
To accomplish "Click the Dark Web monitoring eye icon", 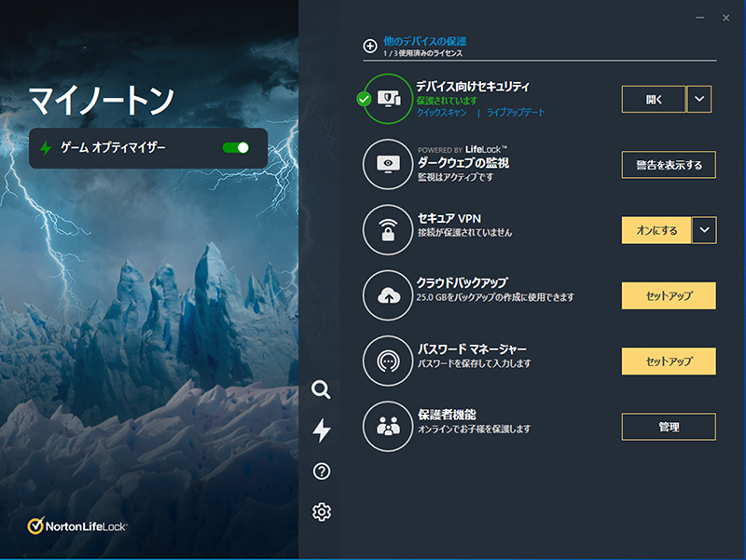I will 388,165.
